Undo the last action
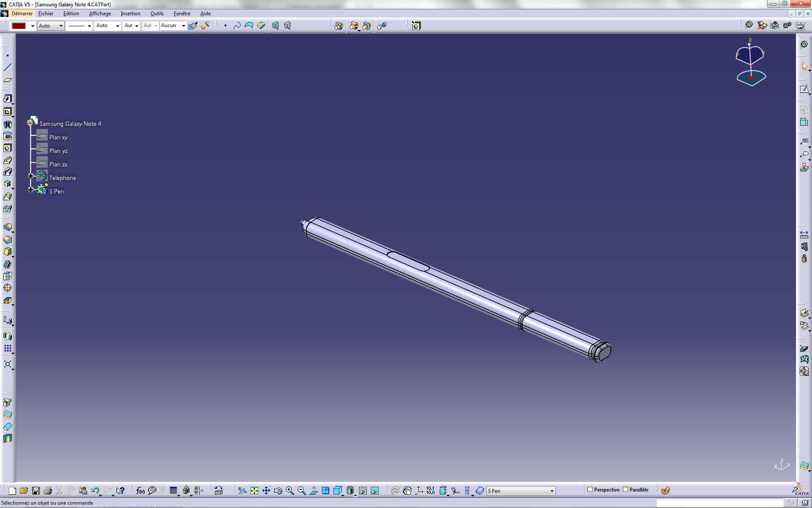812x508 pixels. click(x=95, y=491)
